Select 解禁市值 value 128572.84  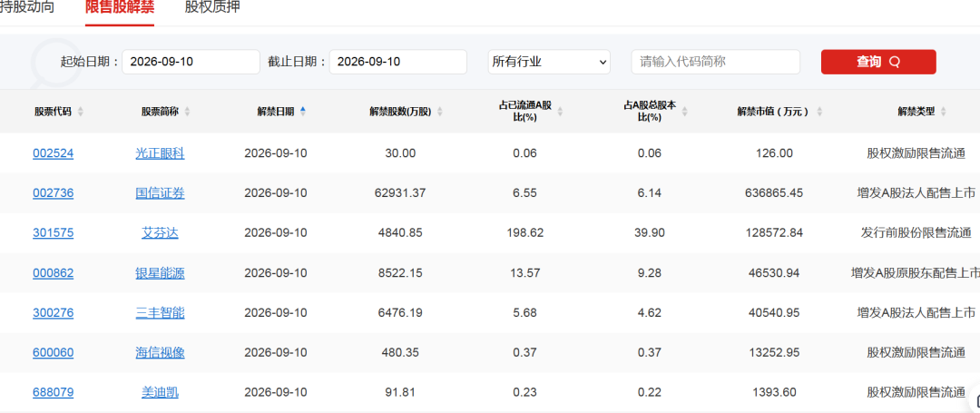774,233
